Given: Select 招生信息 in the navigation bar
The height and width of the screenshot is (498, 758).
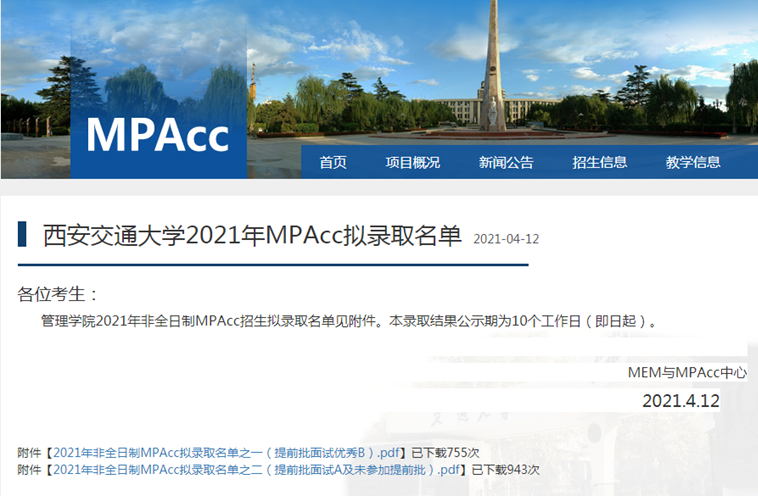Looking at the screenshot, I should coord(599,162).
